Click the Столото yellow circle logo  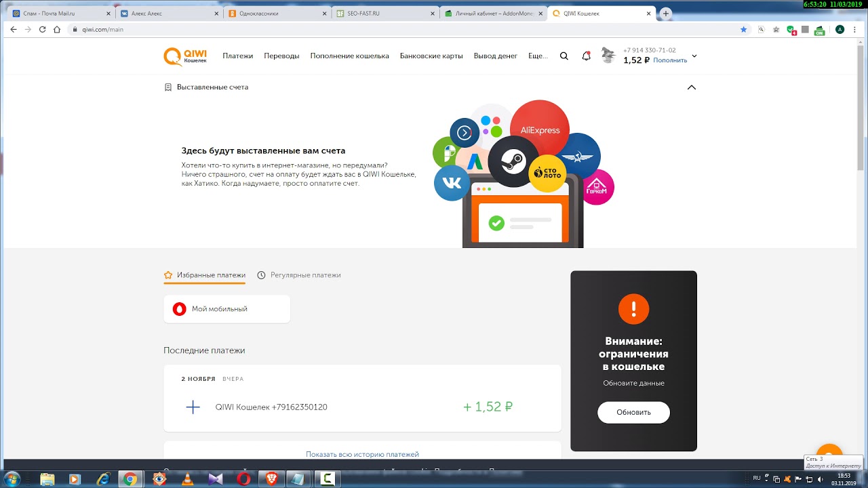coord(547,174)
